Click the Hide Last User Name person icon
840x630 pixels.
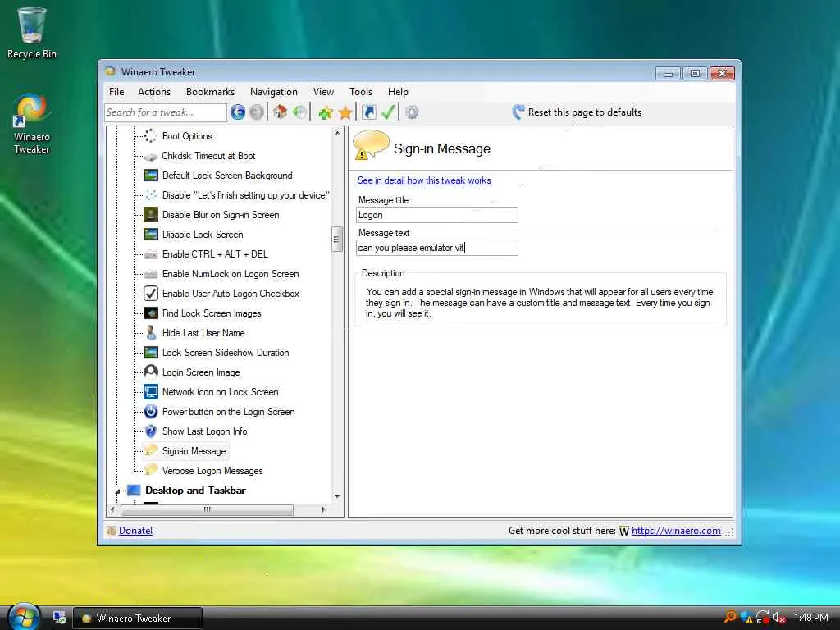(151, 333)
